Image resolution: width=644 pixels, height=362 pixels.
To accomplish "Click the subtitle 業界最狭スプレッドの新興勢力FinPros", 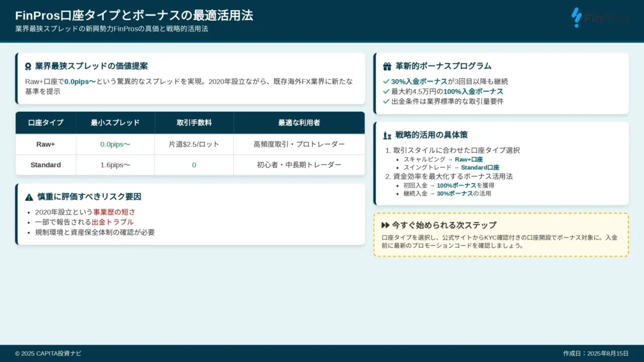I will (112, 29).
